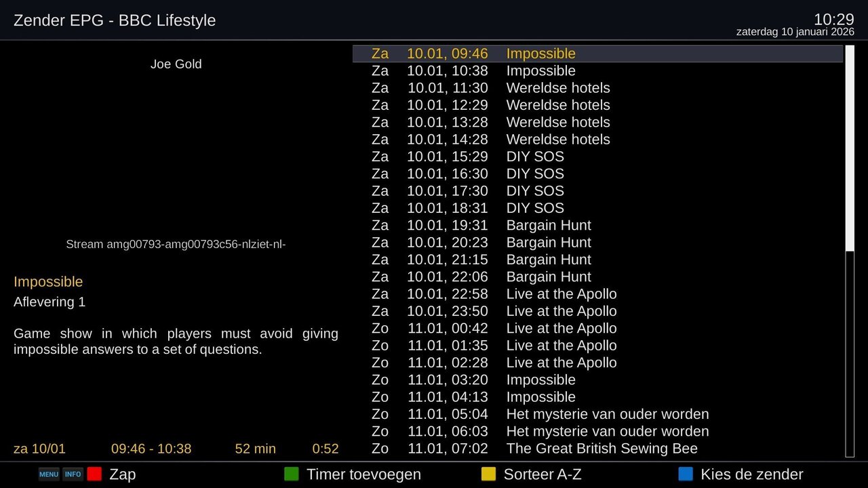Click the game show description text
The height and width of the screenshot is (488, 868).
(x=176, y=342)
